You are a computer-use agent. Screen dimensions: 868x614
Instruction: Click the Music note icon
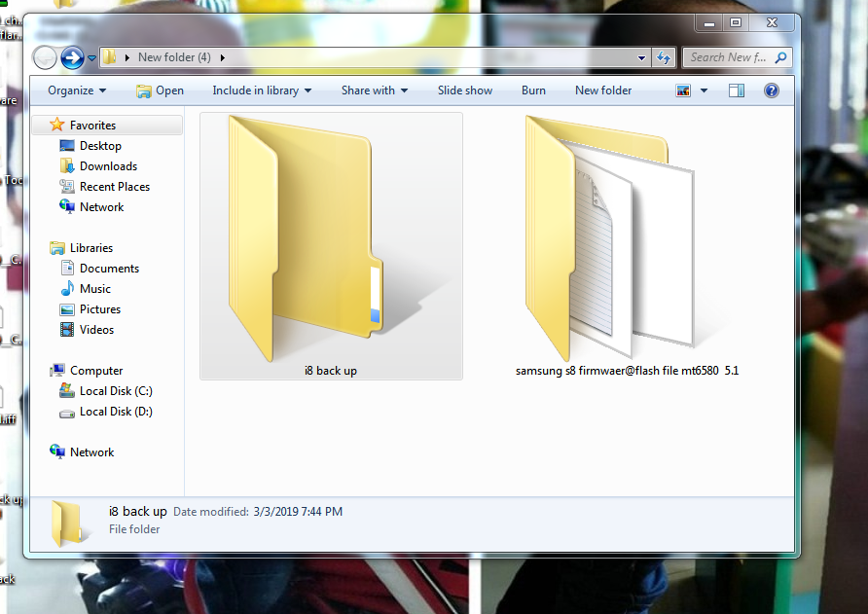tap(67, 288)
